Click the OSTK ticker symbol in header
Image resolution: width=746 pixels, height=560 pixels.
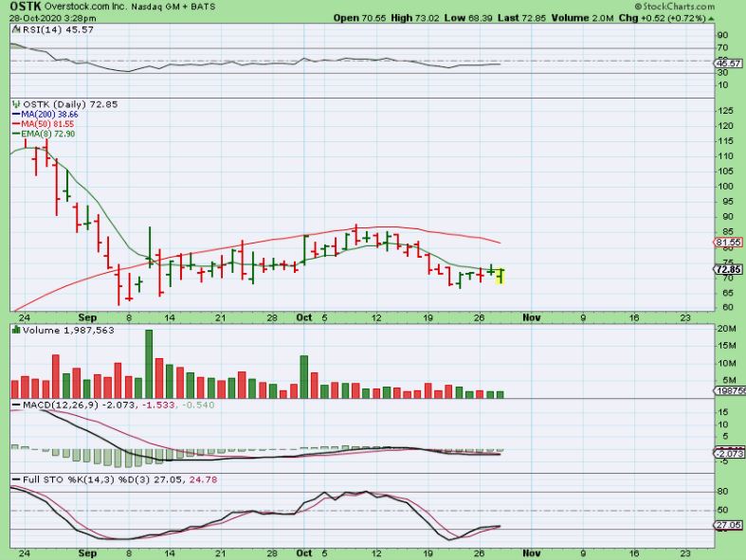click(26, 7)
